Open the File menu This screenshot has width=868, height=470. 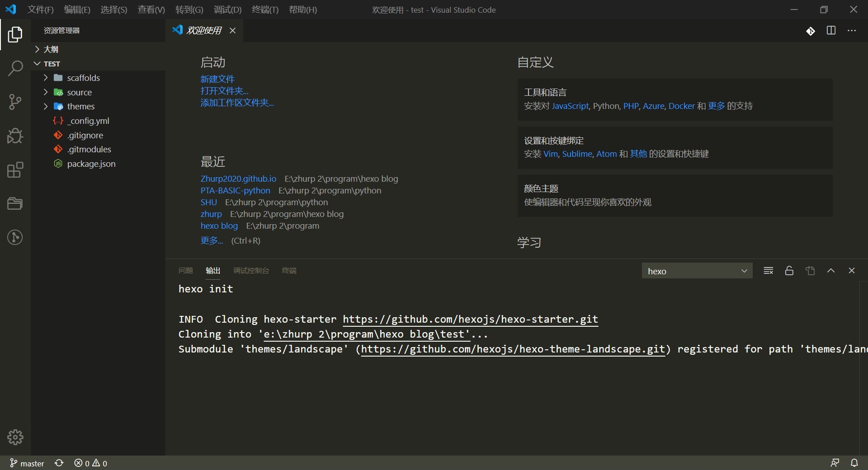click(40, 10)
